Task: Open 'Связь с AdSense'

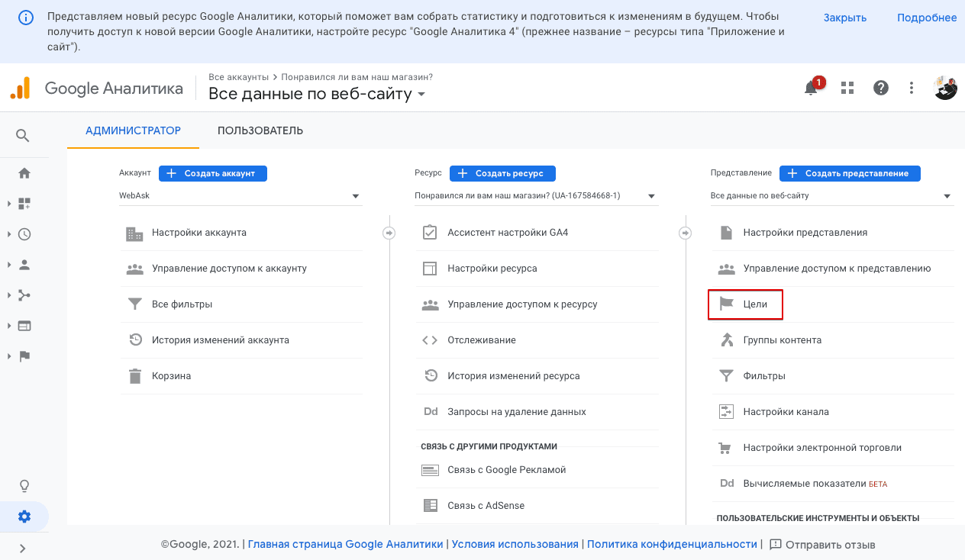Action: pyautogui.click(x=536, y=506)
